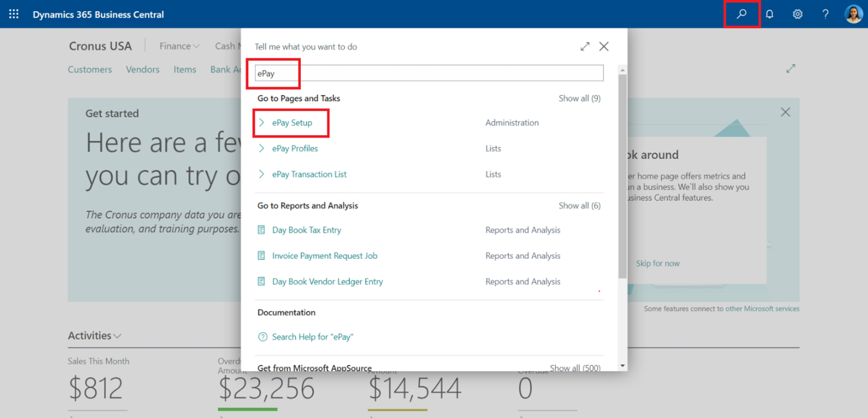Click the Documentation heading
This screenshot has width=868, height=418.
click(x=286, y=312)
